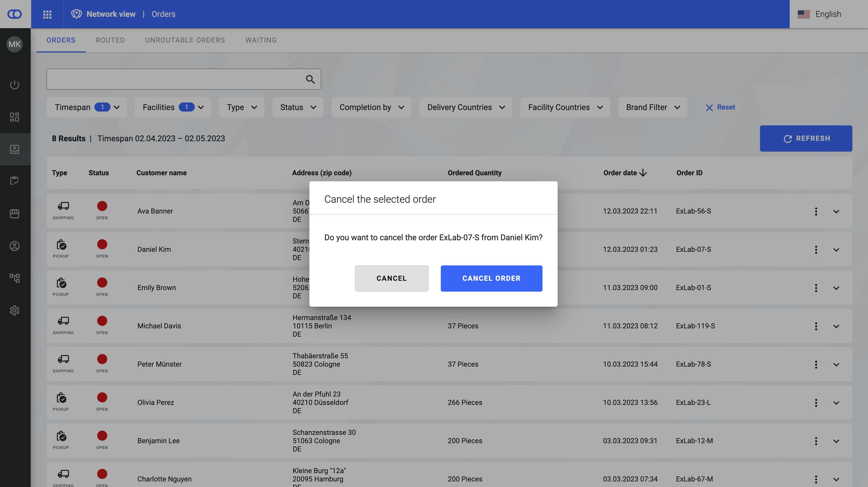Open the Brand Filter dropdown

tap(653, 107)
